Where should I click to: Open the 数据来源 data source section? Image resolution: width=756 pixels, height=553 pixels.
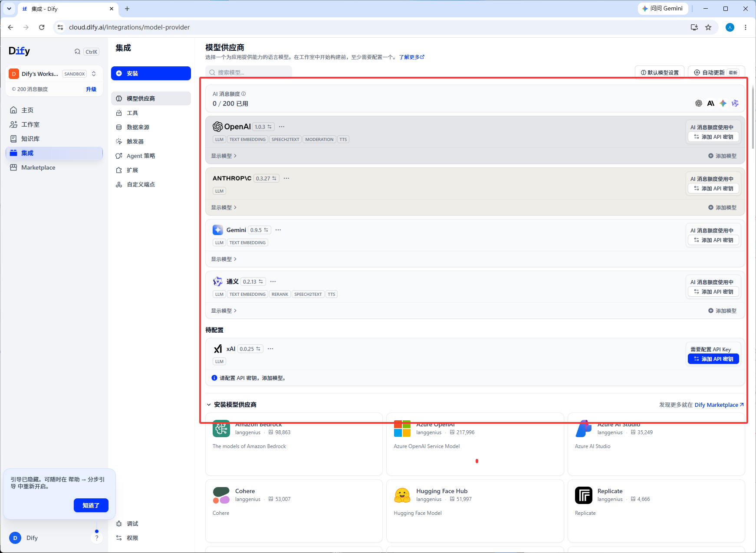coord(151,127)
